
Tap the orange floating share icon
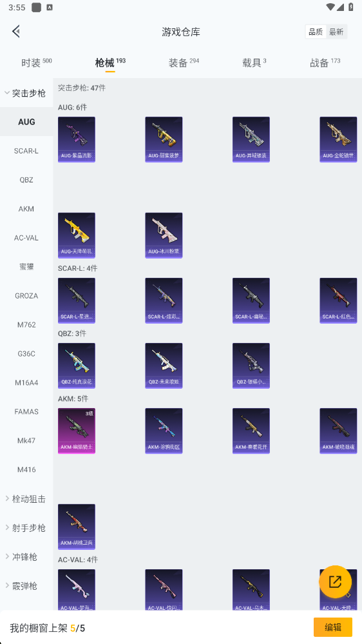pos(336,581)
